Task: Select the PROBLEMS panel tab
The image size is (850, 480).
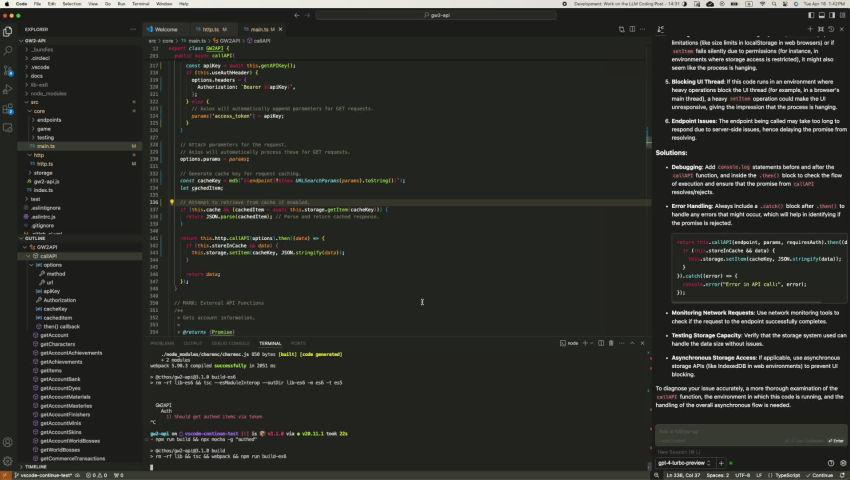Action: [162, 343]
